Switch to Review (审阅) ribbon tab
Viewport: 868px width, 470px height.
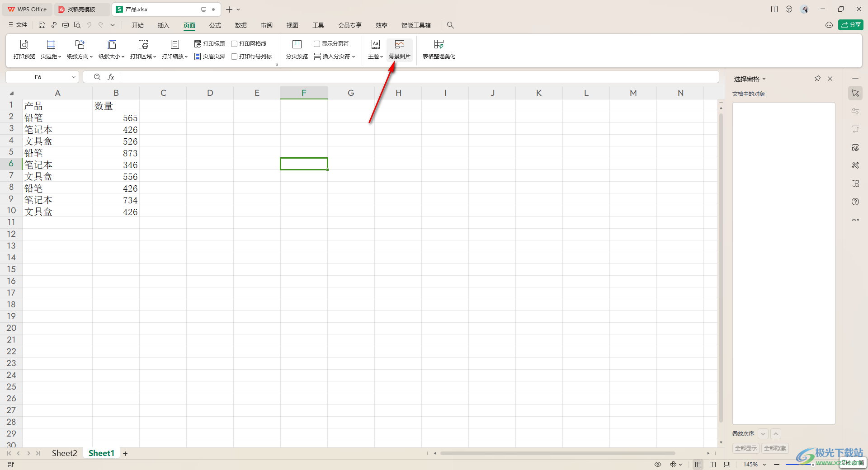point(267,25)
